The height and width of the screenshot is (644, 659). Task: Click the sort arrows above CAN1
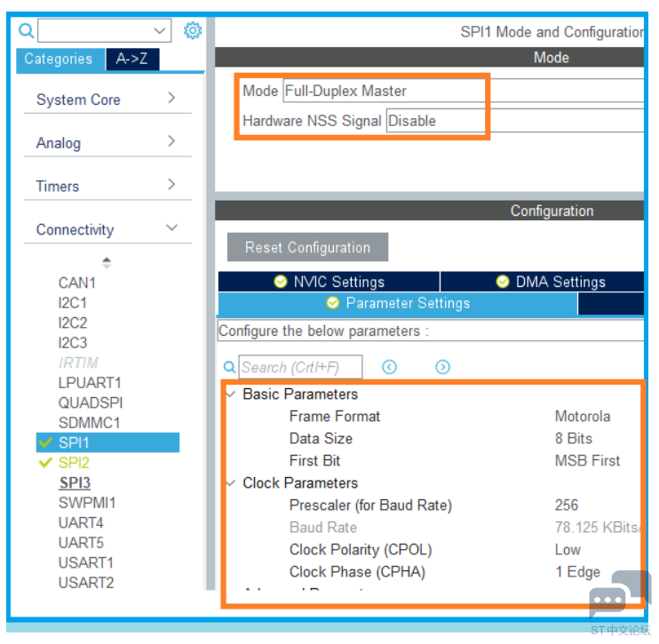point(107,263)
